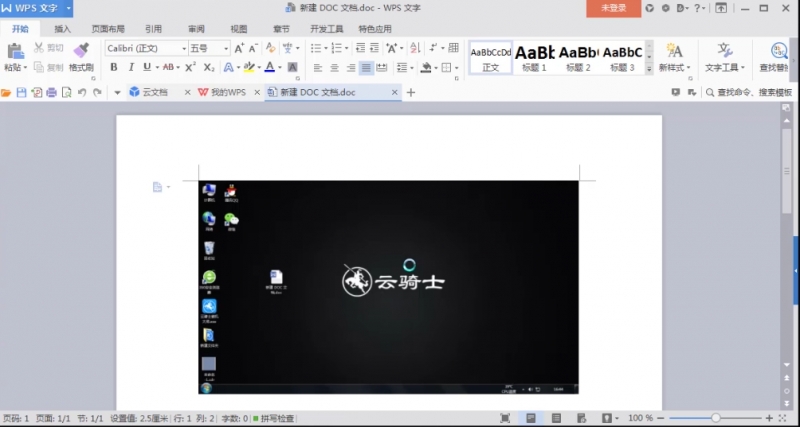Screen dimensions: 800x427
Task: Print the document via printer icon
Action: (x=52, y=92)
